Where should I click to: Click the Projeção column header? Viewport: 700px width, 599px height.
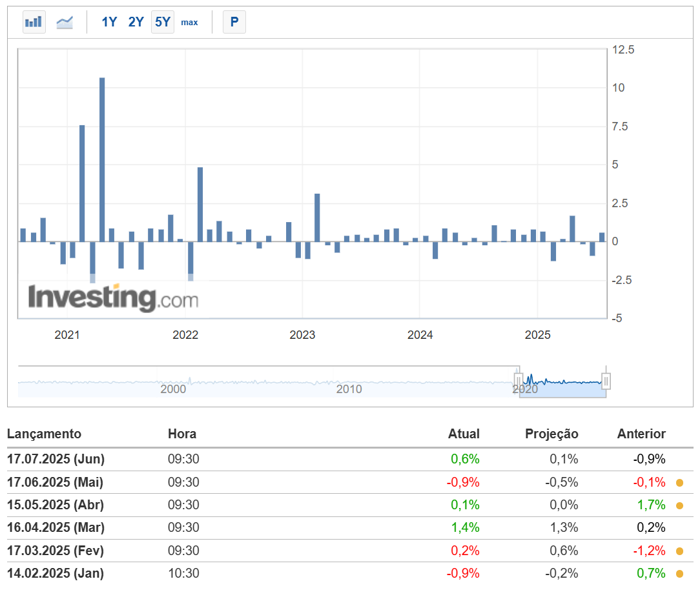click(x=551, y=434)
